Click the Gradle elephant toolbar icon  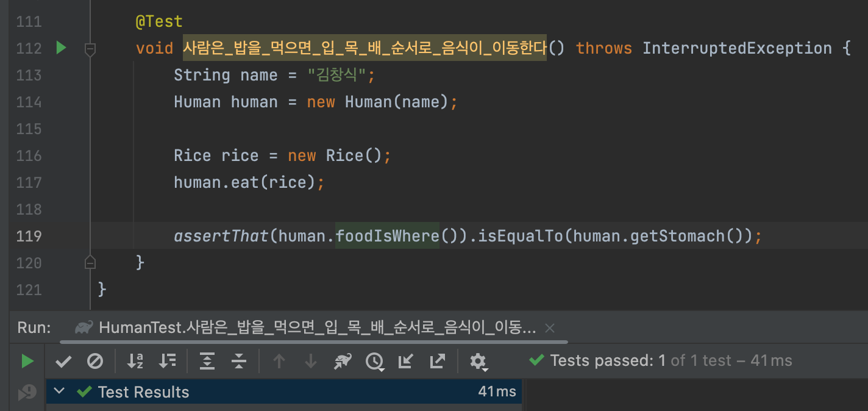pos(343,361)
